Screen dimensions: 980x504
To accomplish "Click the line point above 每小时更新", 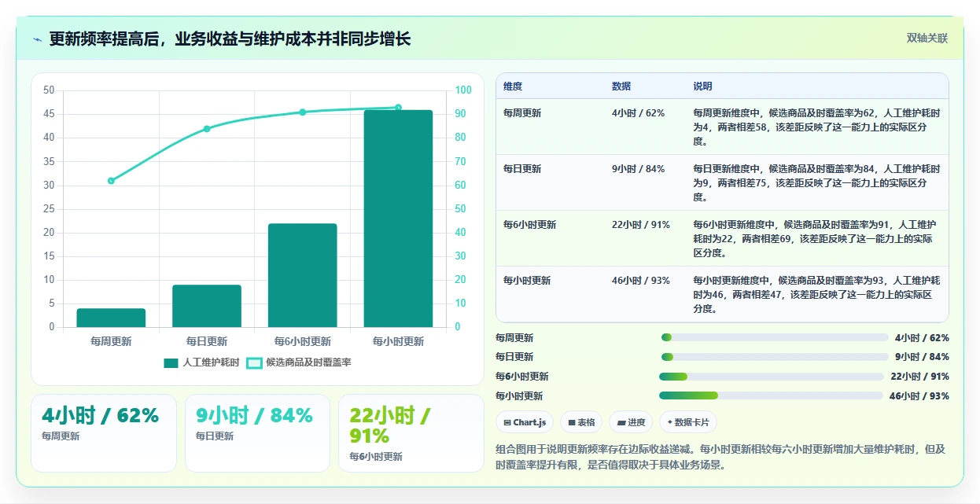I will [398, 108].
